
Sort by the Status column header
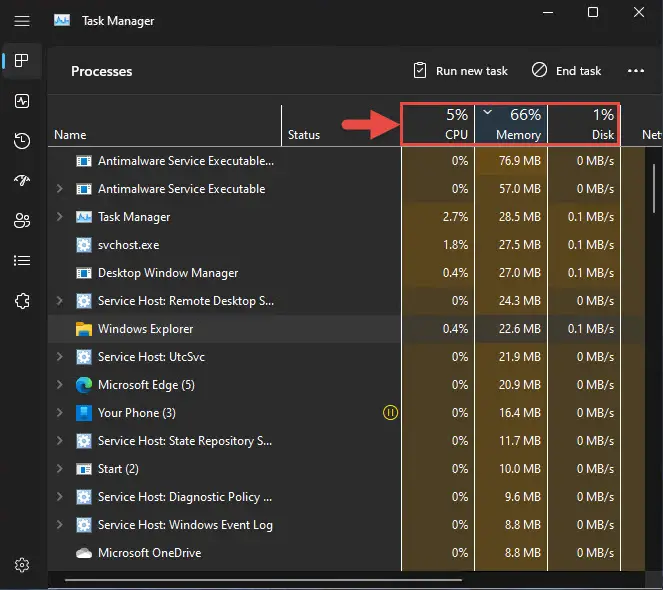pyautogui.click(x=341, y=126)
